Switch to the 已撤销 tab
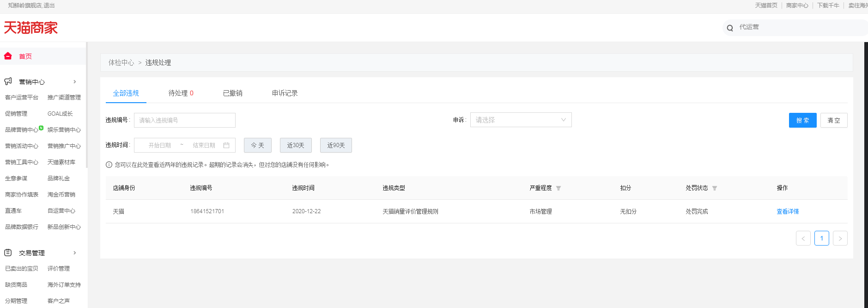This screenshot has height=308, width=868. 233,93
